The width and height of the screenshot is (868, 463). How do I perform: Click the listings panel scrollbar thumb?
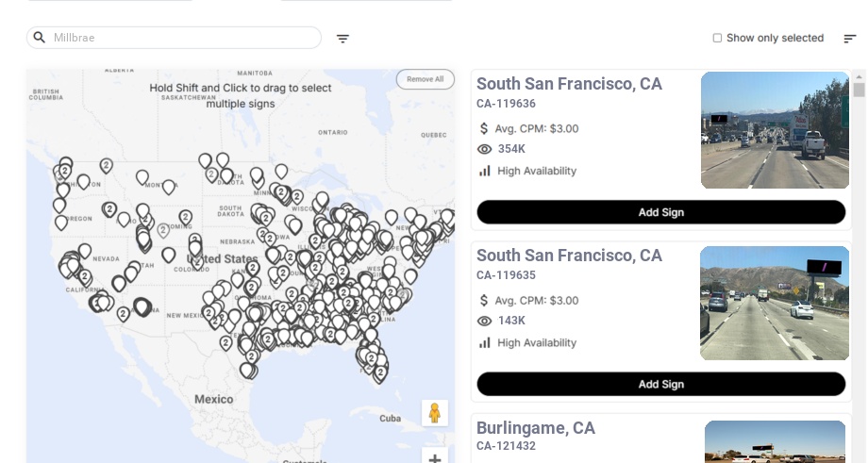[859, 90]
